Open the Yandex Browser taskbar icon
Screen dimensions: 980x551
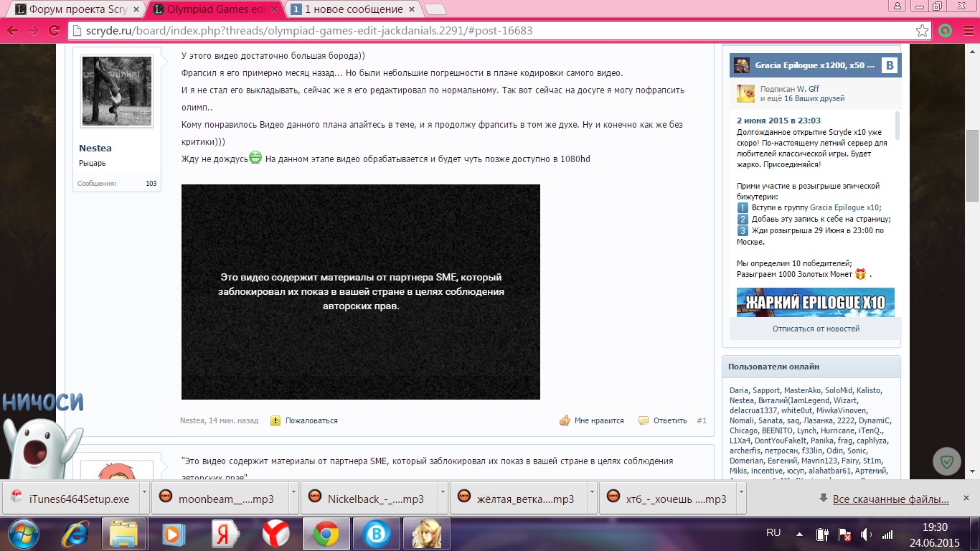(275, 534)
